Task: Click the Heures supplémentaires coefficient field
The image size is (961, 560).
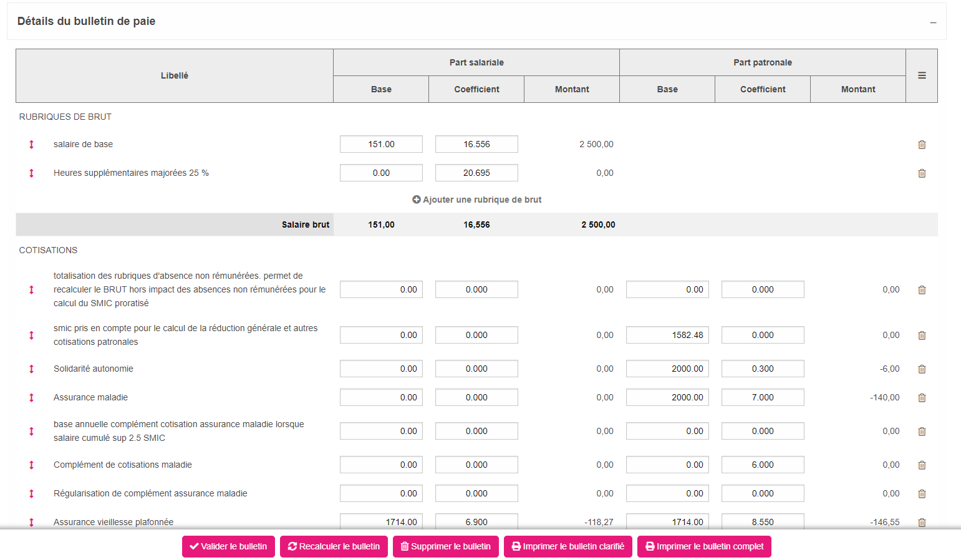Action: click(x=476, y=173)
